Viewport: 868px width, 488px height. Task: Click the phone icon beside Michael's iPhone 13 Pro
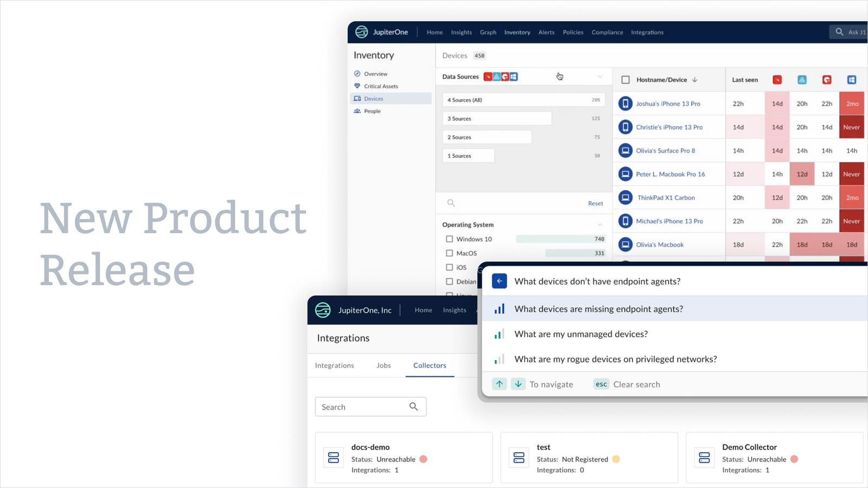(626, 221)
